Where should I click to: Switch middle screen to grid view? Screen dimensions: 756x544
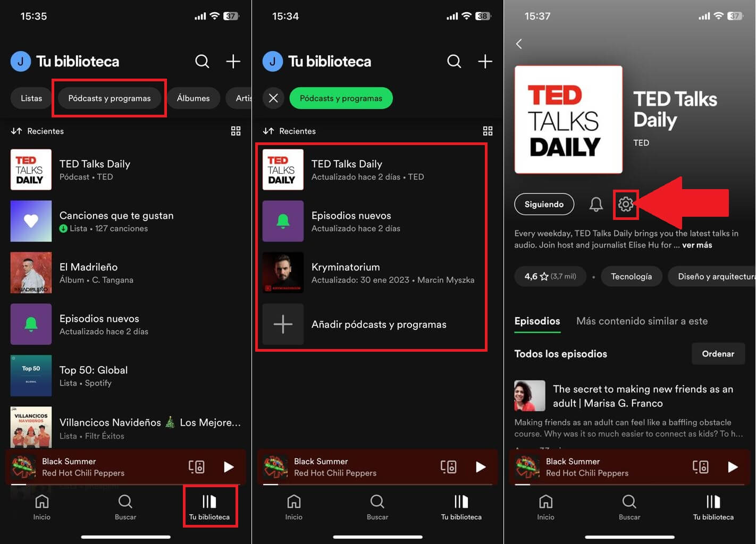pos(488,131)
